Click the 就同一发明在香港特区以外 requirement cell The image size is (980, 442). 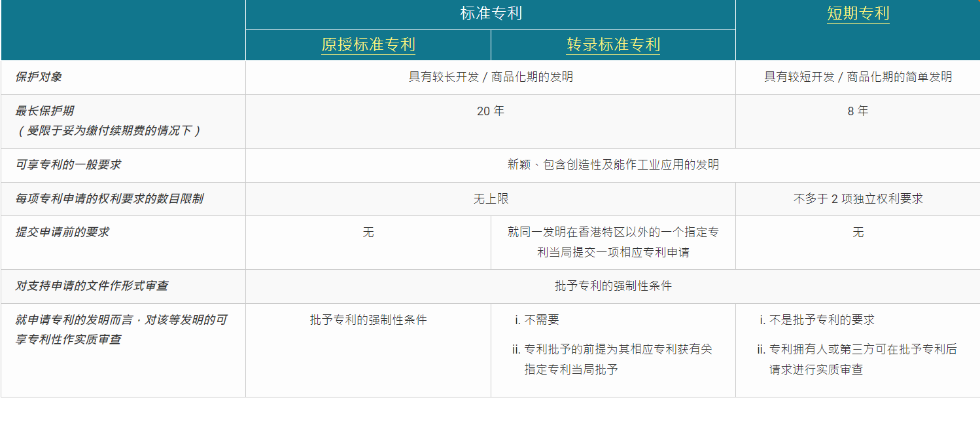point(613,242)
